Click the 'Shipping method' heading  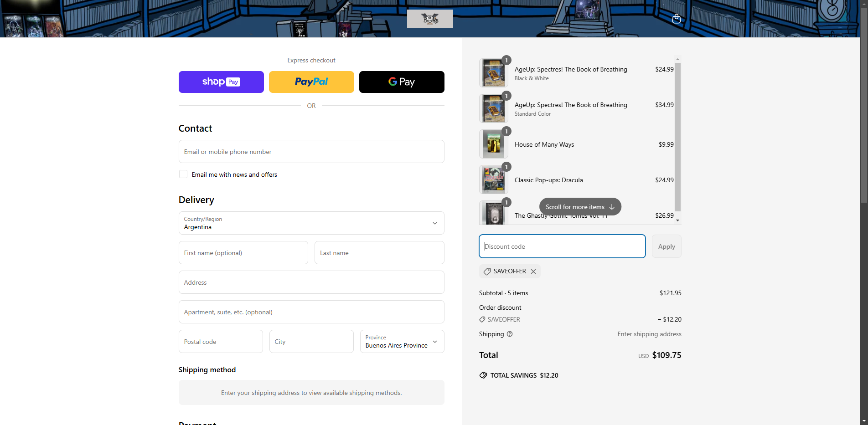pyautogui.click(x=207, y=370)
